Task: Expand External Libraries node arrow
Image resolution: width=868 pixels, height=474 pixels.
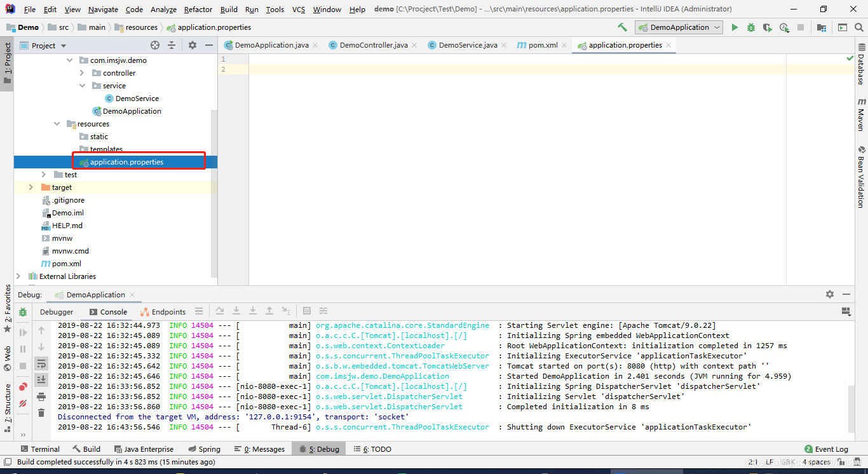Action: (18, 276)
